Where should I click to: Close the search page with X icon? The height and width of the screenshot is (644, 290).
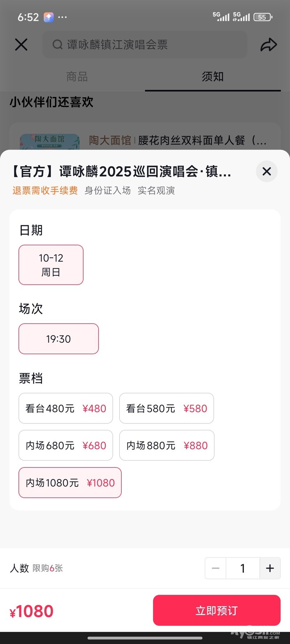[21, 45]
